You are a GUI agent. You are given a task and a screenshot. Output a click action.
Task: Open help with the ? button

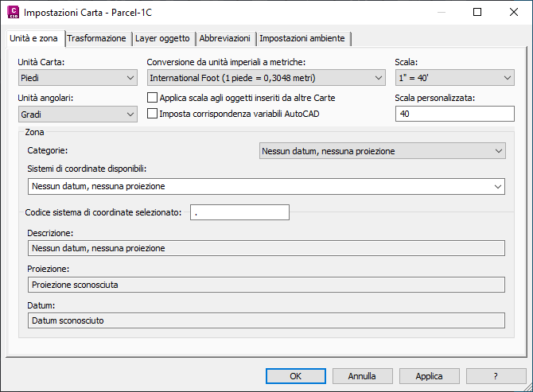click(x=496, y=376)
